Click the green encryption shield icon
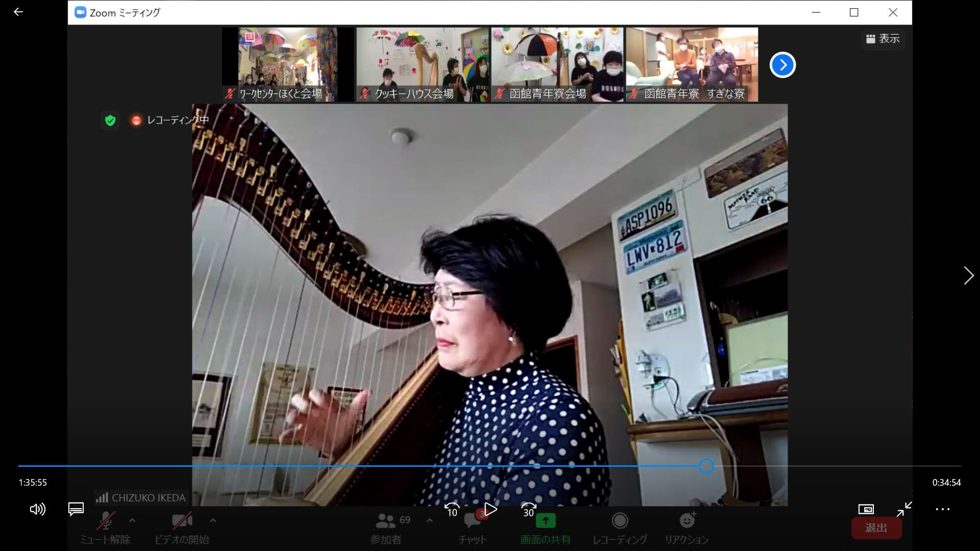The height and width of the screenshot is (551, 980). click(x=110, y=120)
